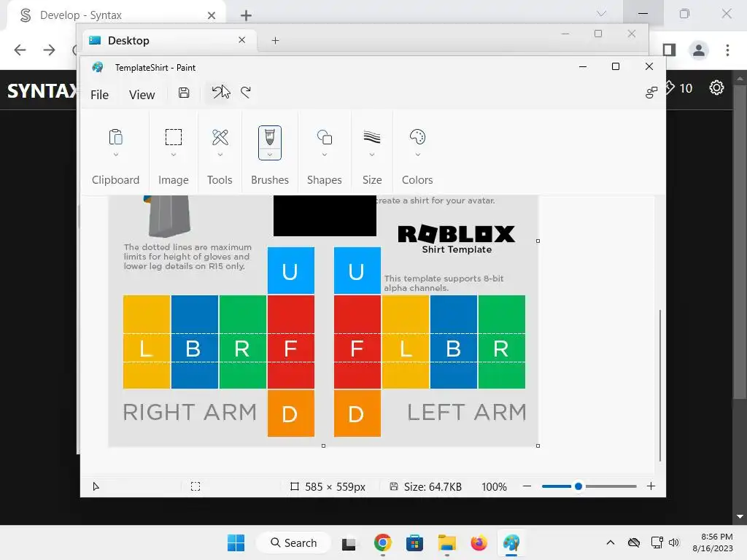Open Microsoft Store from the taskbar

(414, 542)
